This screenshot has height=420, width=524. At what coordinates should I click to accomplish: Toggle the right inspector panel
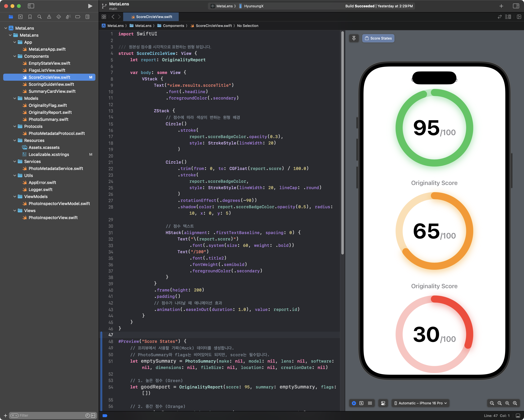(x=516, y=6)
